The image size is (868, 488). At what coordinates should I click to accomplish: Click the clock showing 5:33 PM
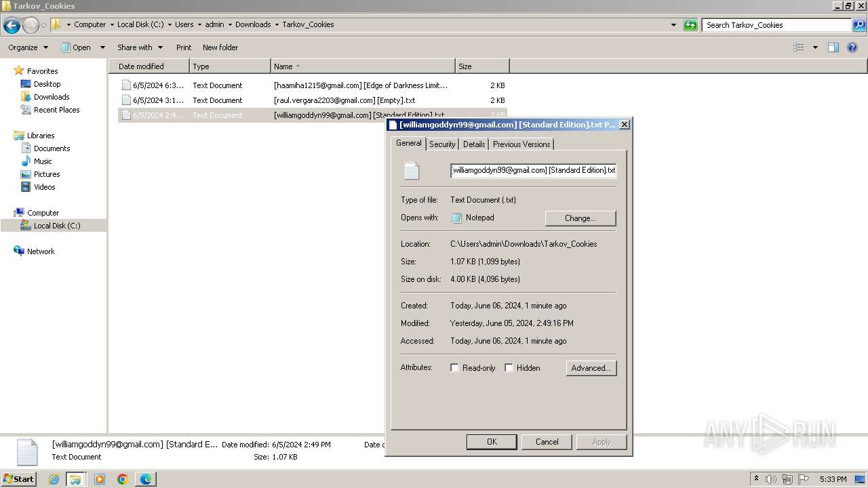point(833,479)
